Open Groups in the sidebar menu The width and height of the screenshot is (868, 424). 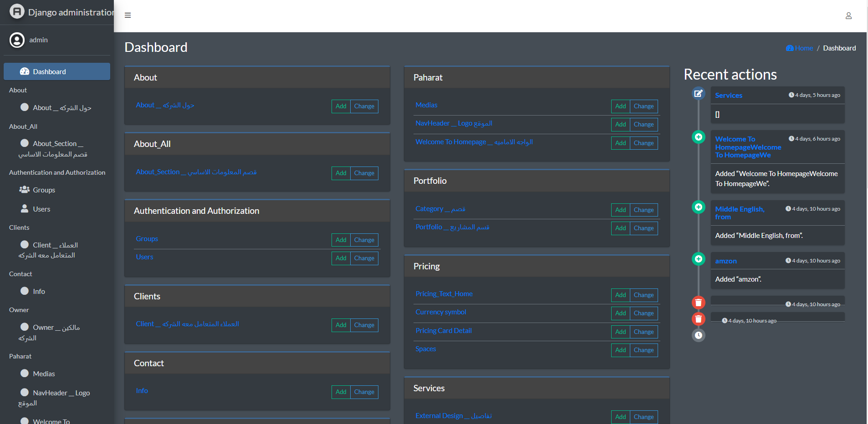tap(57, 190)
